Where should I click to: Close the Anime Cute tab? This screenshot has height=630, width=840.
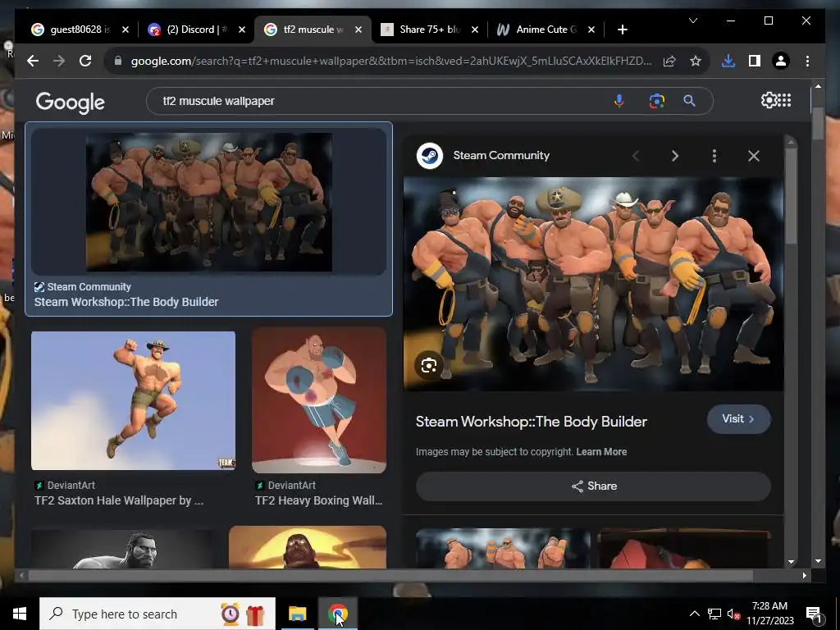tap(591, 30)
